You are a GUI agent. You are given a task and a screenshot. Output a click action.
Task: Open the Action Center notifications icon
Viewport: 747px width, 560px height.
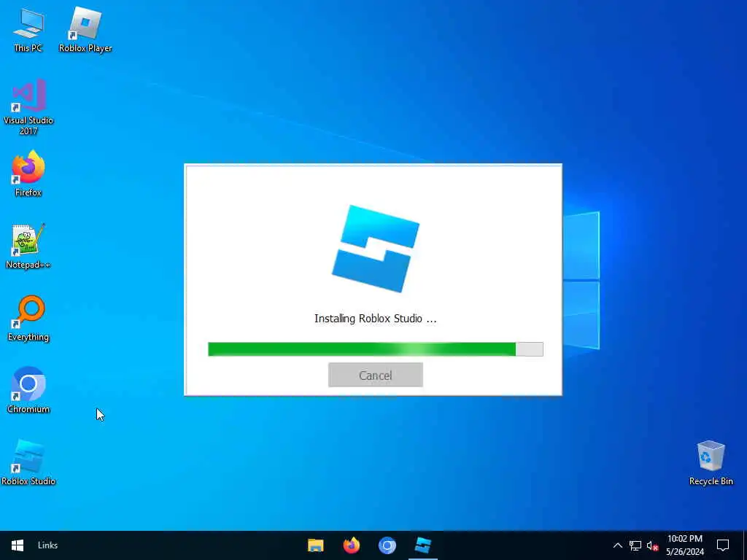coord(723,545)
